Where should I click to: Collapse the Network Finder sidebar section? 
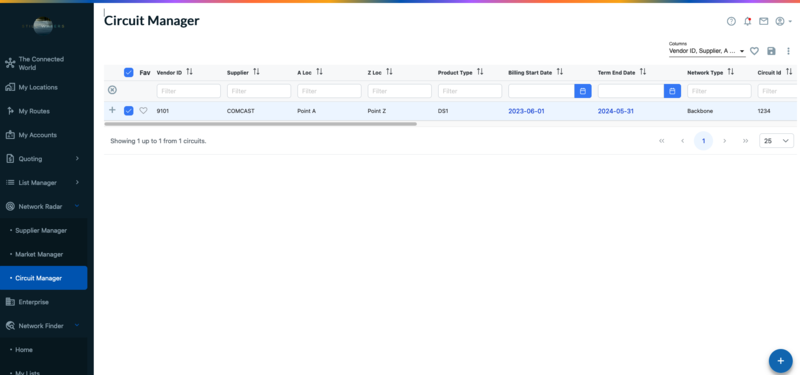(44, 326)
